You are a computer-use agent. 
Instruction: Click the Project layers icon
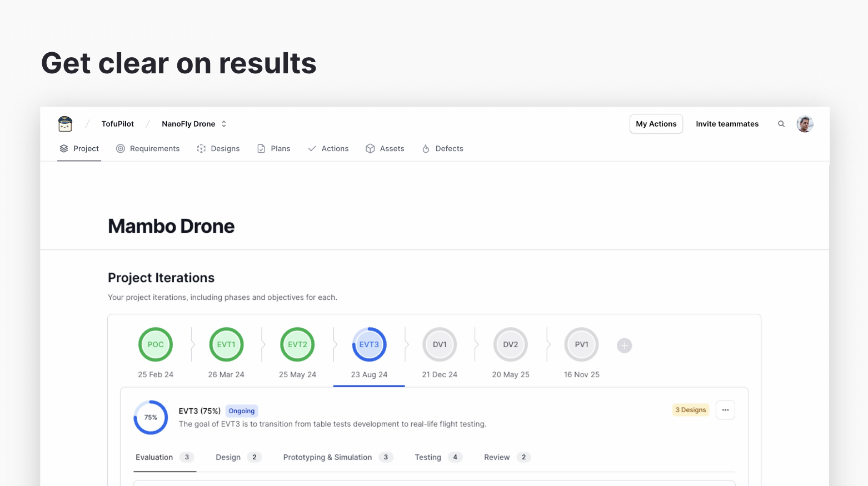(x=64, y=148)
